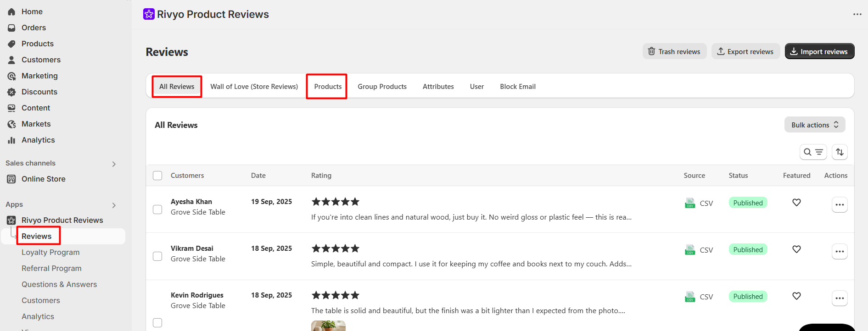Click the Customers person icon in main sidebar
Image resolution: width=868 pixels, height=331 pixels.
click(11, 60)
